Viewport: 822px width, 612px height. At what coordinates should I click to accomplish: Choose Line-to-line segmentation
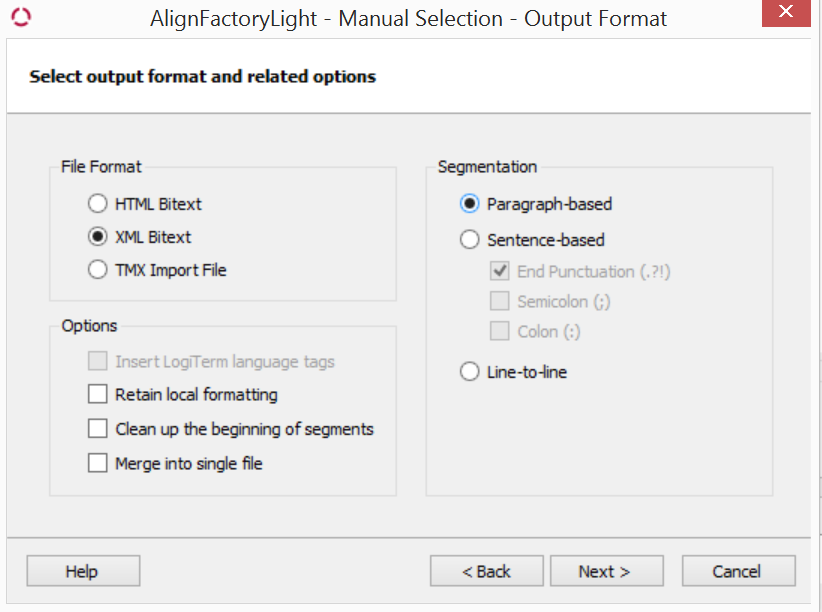coord(470,372)
